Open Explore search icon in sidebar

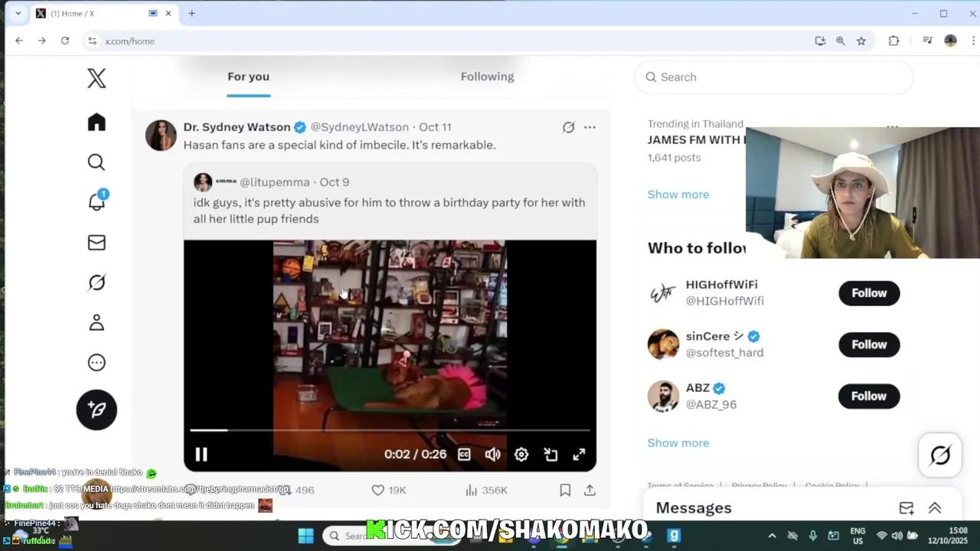pos(96,162)
